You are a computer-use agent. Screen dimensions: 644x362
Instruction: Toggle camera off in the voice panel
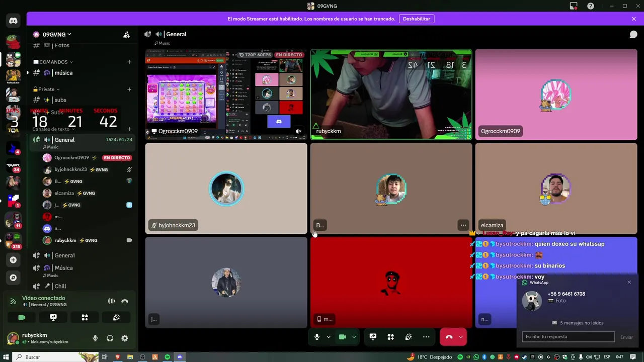pos(22,317)
